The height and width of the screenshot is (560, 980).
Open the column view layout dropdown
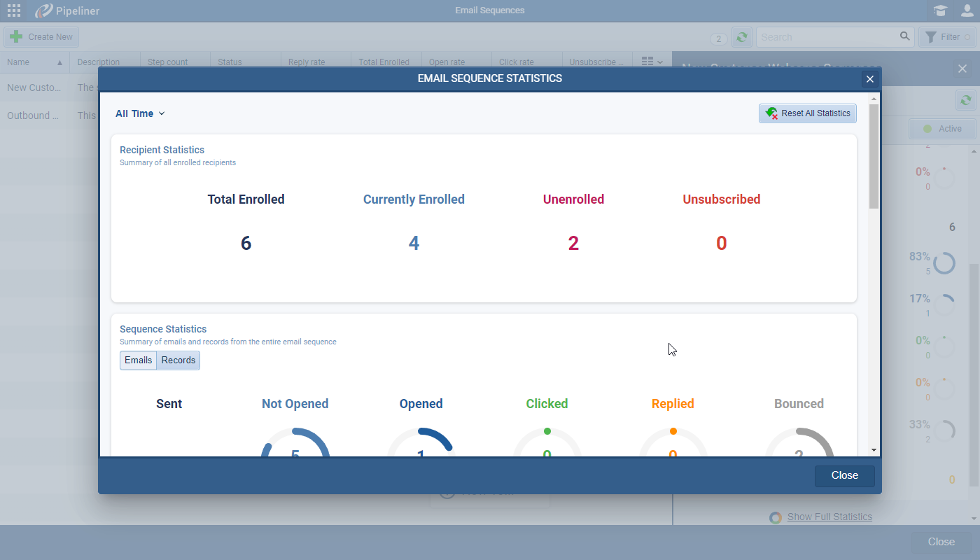coord(652,62)
